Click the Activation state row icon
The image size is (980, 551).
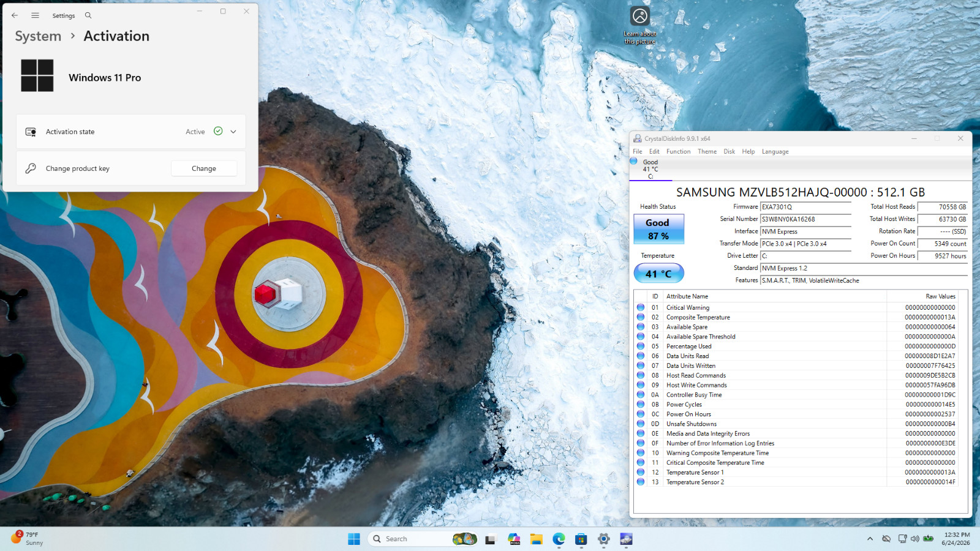point(31,132)
